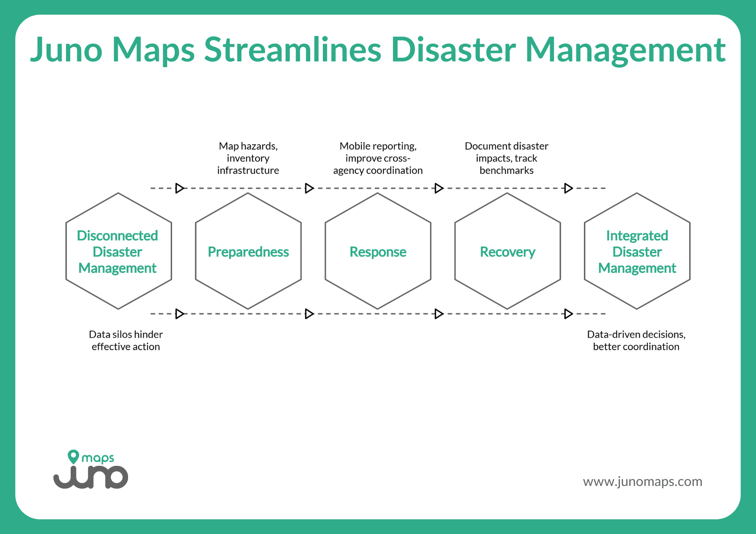Select the Response hexagon
756x534 pixels.
tap(378, 251)
